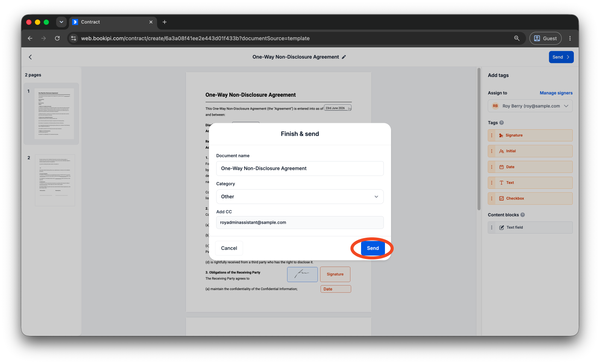Expand the Assign to Roy Berry dropdown
The image size is (600, 364).
coord(530,106)
